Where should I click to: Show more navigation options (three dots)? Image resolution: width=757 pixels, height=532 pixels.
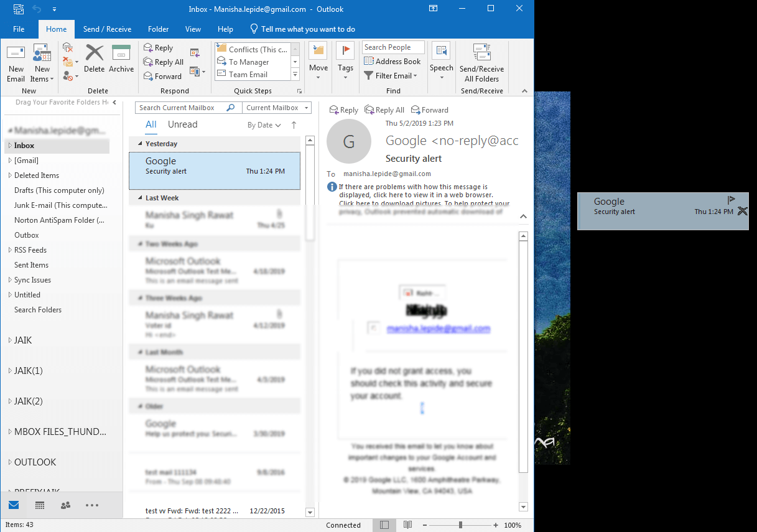pos(92,505)
